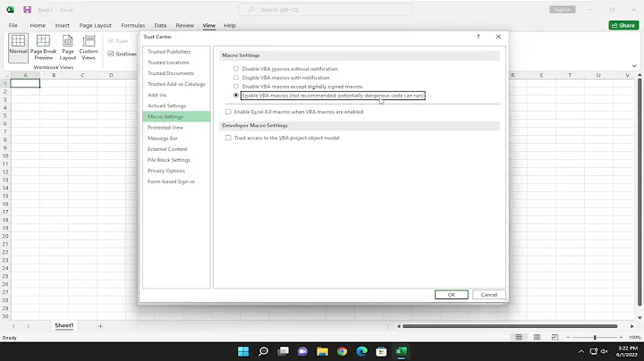Open Microsoft Store from taskbar
The height and width of the screenshot is (361, 644).
tap(382, 351)
